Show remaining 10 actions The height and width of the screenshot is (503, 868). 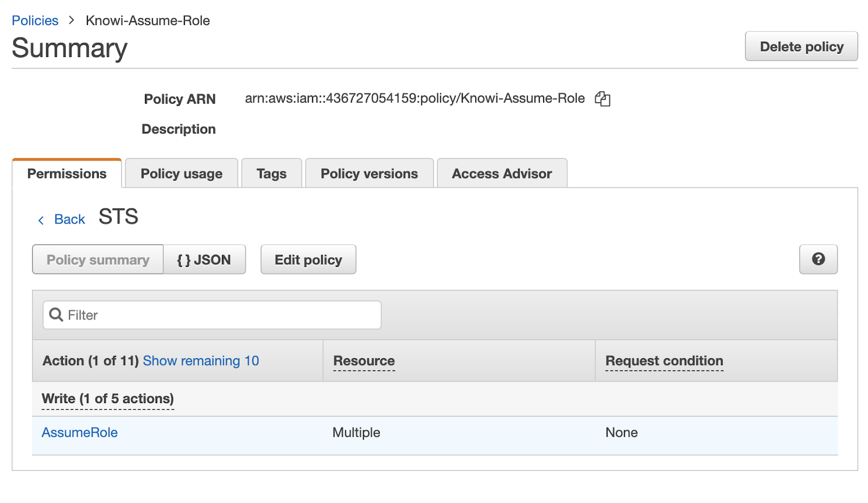click(201, 361)
